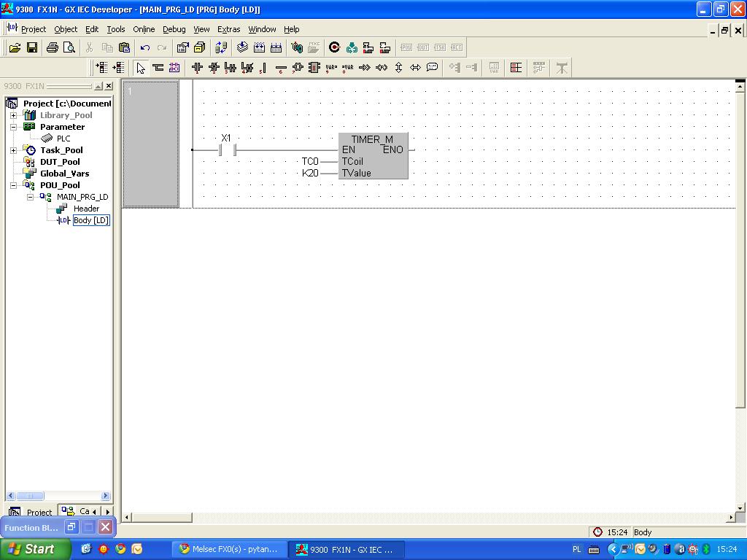Select Body [LD] tree item
The height and width of the screenshot is (560, 747).
(91, 220)
